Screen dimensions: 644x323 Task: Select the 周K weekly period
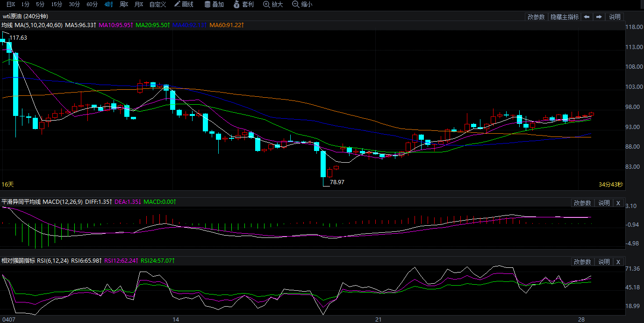(124, 5)
